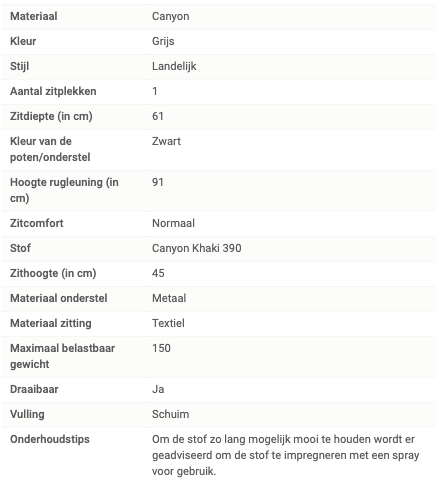Select the Vulling value Schuim
Viewport: 436px width, 480px height.
click(x=170, y=414)
